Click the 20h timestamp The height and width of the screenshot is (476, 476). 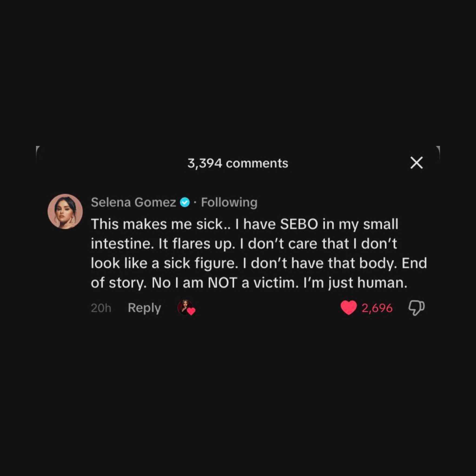[101, 308]
